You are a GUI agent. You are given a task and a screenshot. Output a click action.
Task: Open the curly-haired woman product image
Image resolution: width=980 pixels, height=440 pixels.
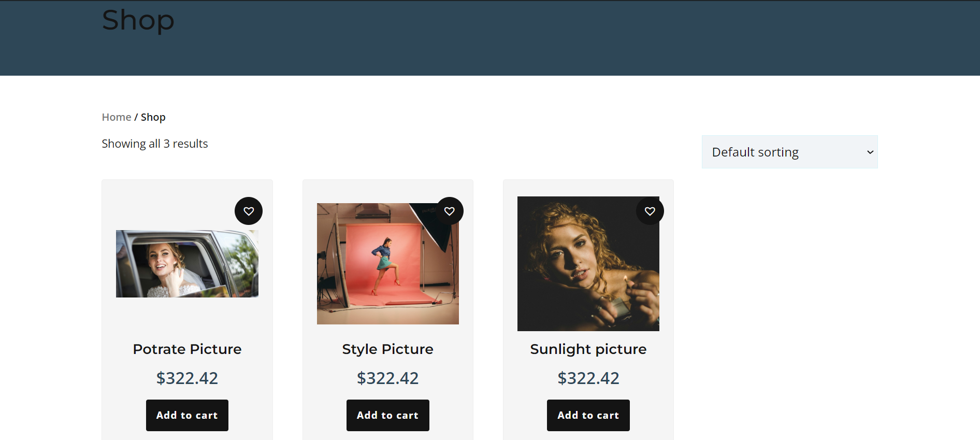pos(588,264)
